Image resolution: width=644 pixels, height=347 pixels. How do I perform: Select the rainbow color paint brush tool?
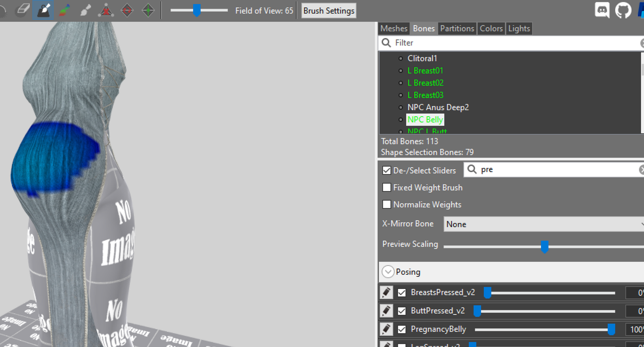pos(64,10)
